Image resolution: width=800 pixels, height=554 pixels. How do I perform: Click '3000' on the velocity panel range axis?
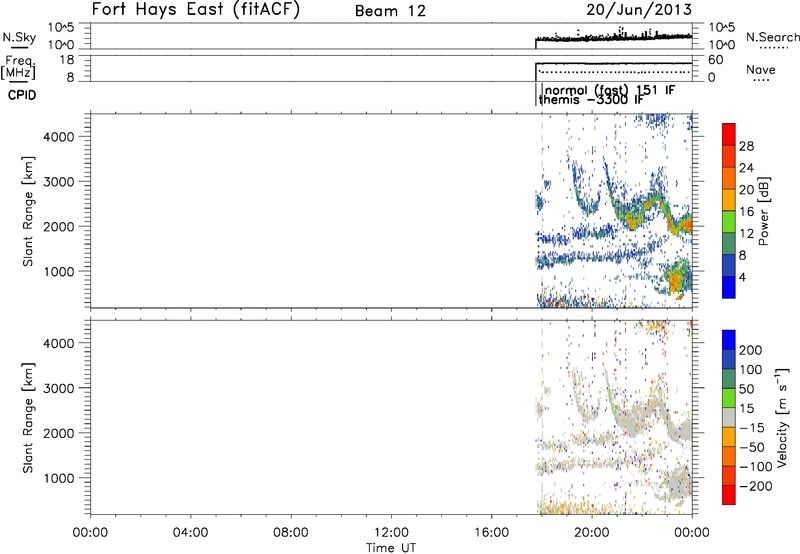point(59,388)
